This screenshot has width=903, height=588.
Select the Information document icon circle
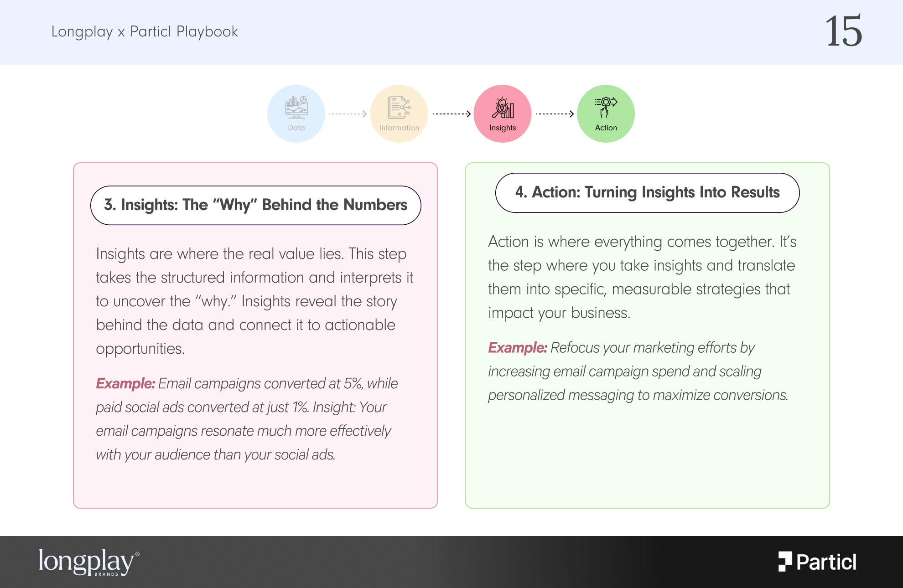(399, 113)
